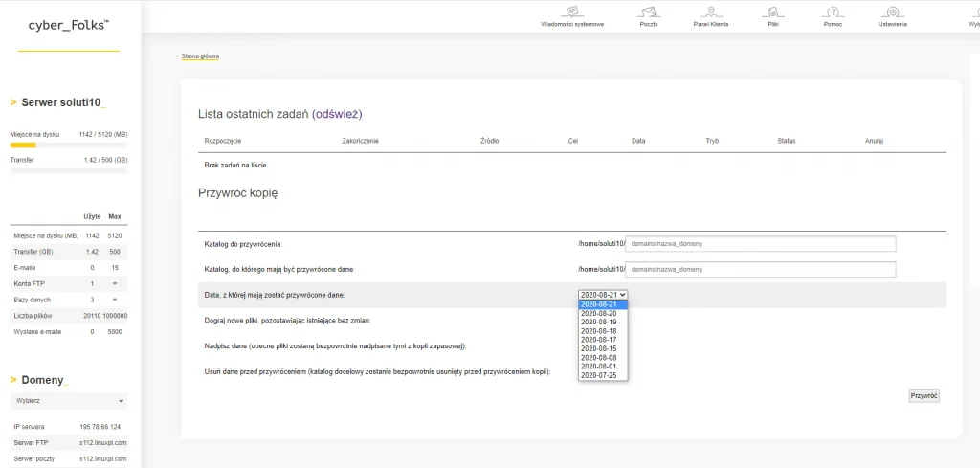This screenshot has width=980, height=468.
Task: Open the Ustawienia settings icon
Action: coord(893,11)
